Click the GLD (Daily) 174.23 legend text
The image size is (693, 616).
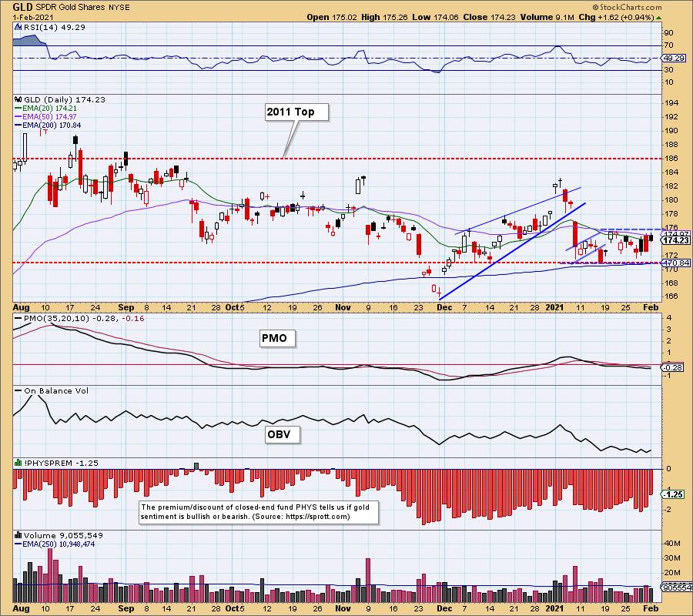click(x=65, y=100)
